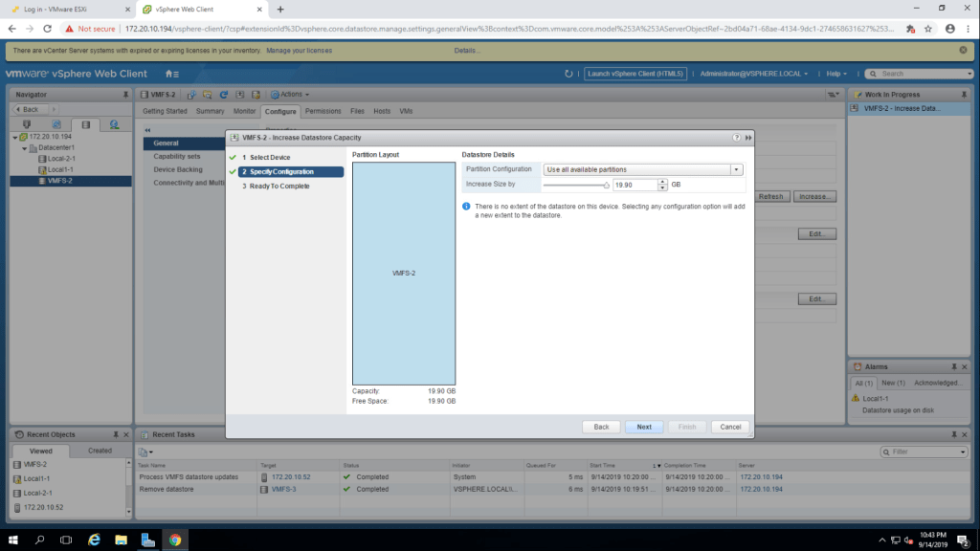Switch to the Permissions tab
980x551 pixels.
pyautogui.click(x=323, y=111)
